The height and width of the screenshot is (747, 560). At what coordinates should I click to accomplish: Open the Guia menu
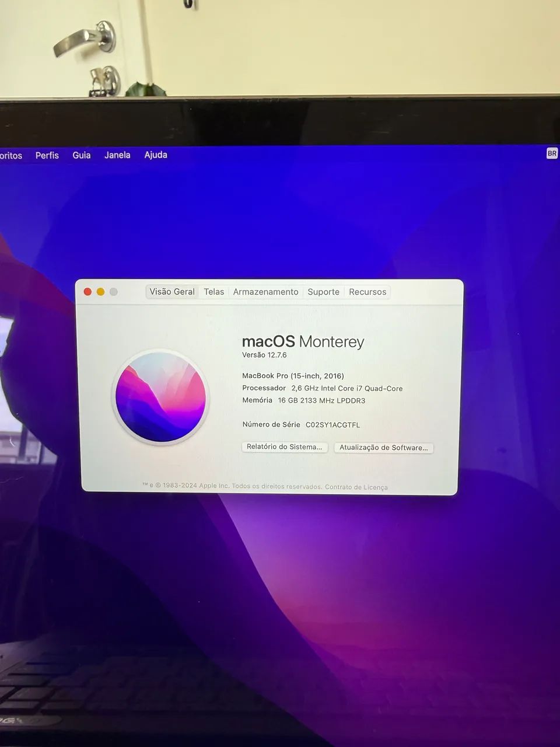[x=82, y=155]
